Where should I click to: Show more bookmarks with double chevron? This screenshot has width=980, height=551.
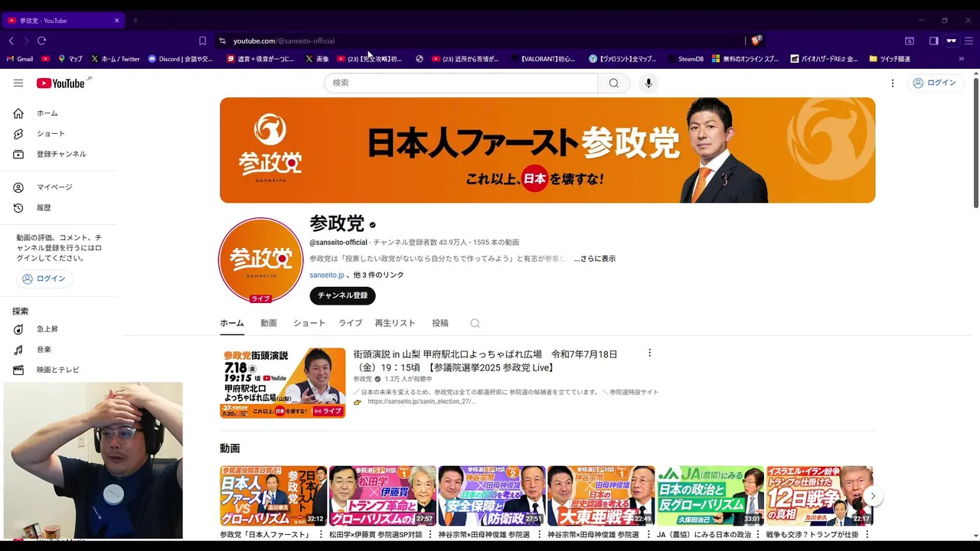(962, 59)
